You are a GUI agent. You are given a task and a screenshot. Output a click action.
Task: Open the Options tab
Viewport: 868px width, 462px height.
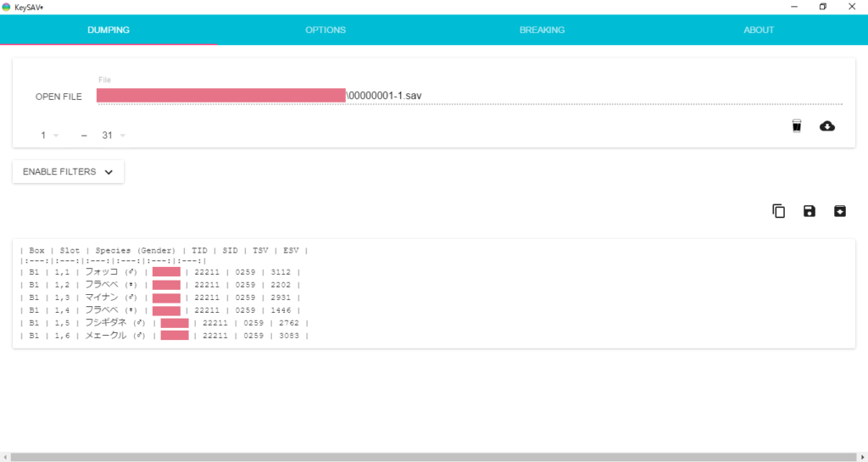point(325,30)
